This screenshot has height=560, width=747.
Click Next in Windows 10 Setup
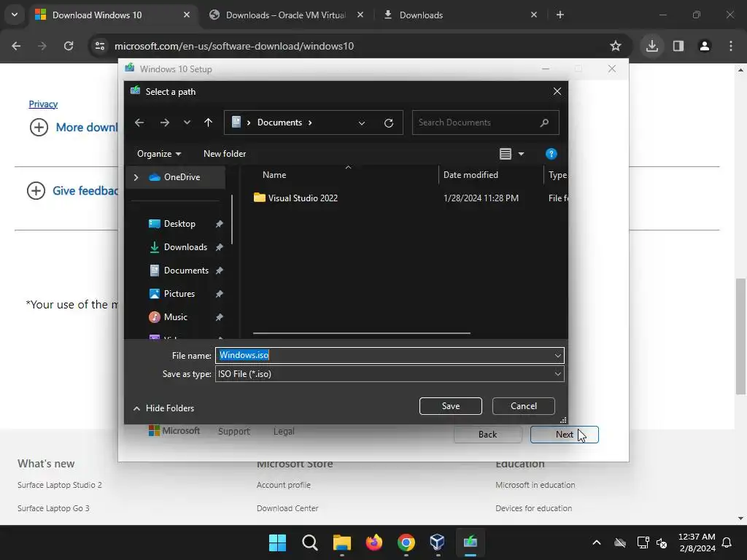pos(564,435)
